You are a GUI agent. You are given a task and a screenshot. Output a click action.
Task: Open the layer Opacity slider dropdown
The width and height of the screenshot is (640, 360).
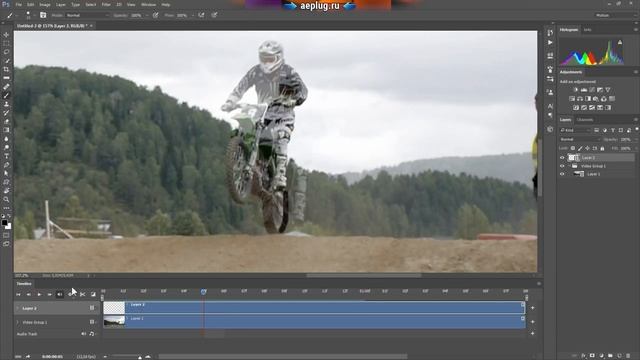coord(636,139)
